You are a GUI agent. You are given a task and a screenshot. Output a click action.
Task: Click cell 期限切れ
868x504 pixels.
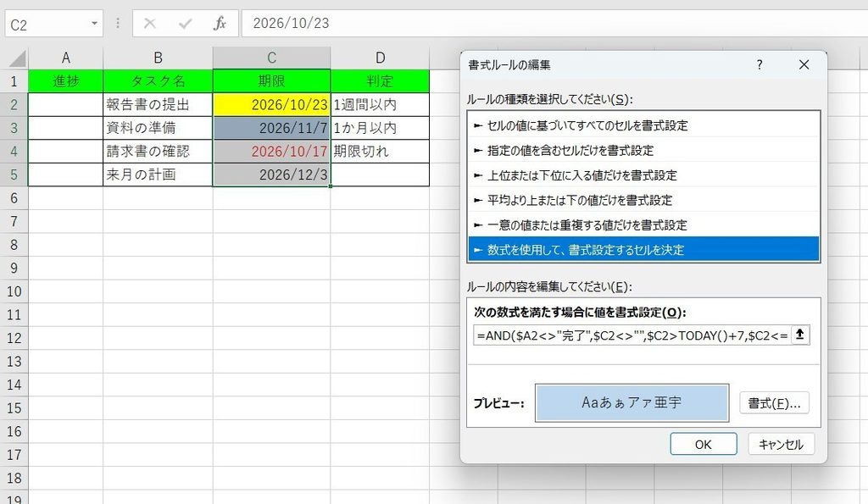pyautogui.click(x=380, y=151)
